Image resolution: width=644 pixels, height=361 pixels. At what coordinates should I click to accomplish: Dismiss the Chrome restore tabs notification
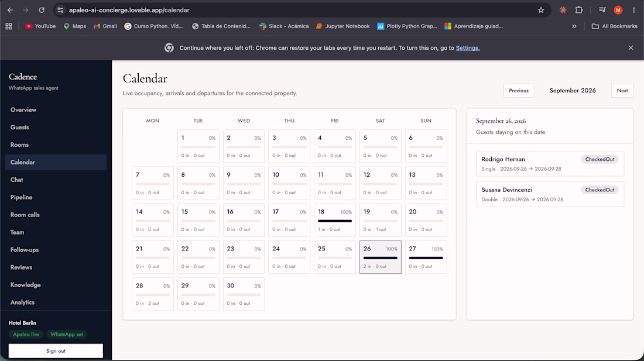tap(631, 48)
